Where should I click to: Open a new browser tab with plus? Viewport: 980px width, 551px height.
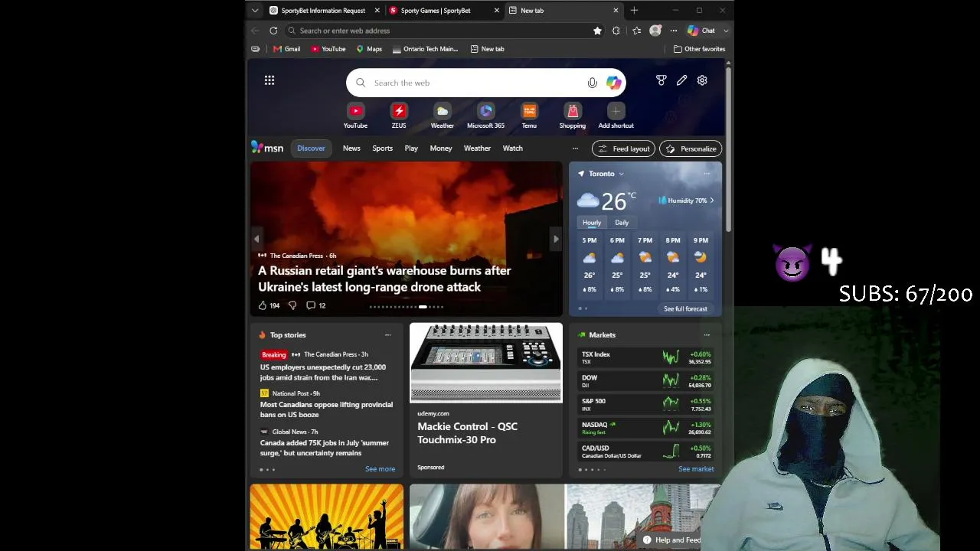pyautogui.click(x=634, y=11)
